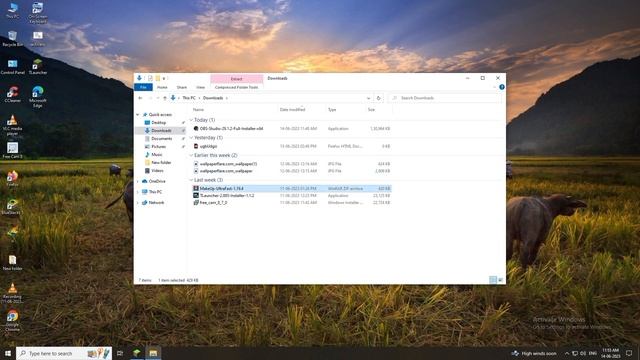This screenshot has height=360, width=640.
Task: Open the notification center icon
Action: click(629, 353)
